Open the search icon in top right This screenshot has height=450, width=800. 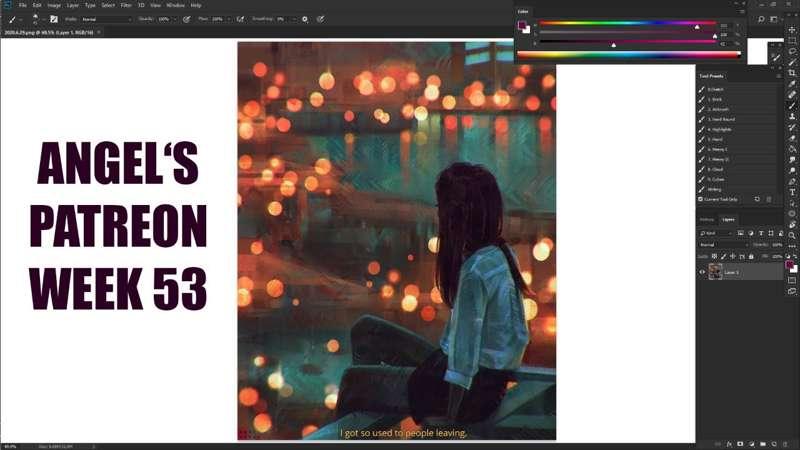761,19
